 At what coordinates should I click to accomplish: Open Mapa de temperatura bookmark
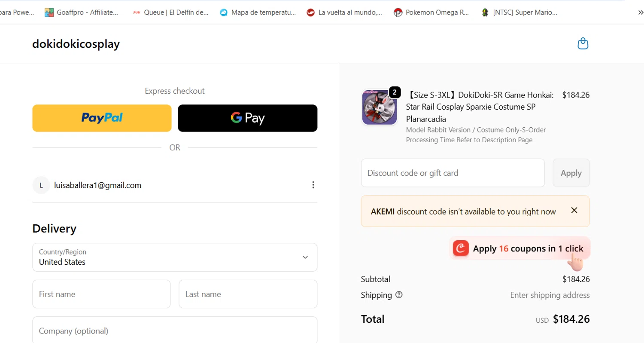(258, 12)
